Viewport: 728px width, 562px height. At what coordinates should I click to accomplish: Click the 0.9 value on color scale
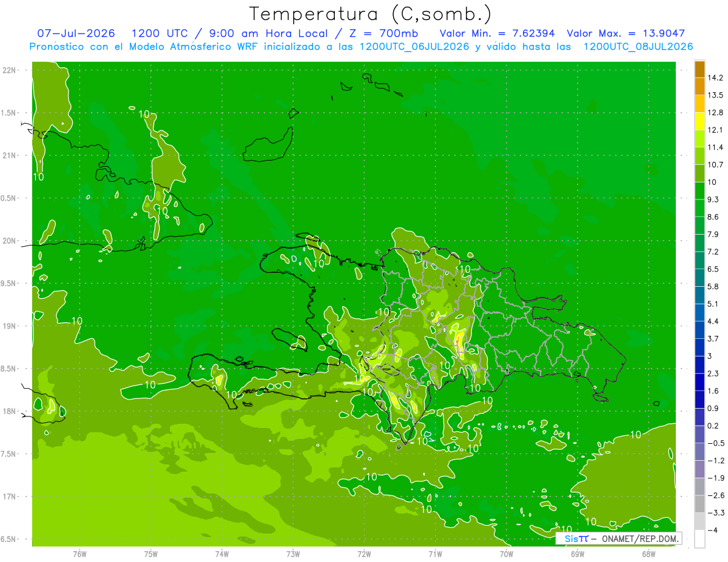(713, 408)
